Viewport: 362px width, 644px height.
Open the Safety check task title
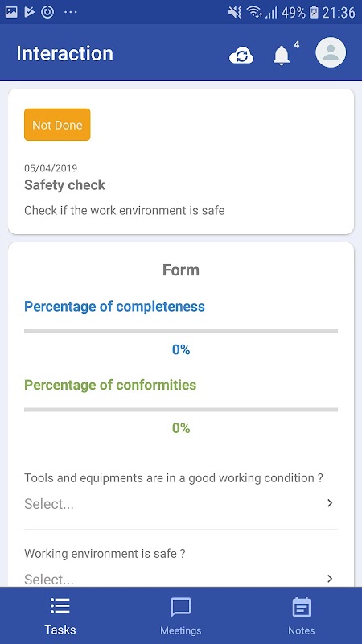point(65,185)
